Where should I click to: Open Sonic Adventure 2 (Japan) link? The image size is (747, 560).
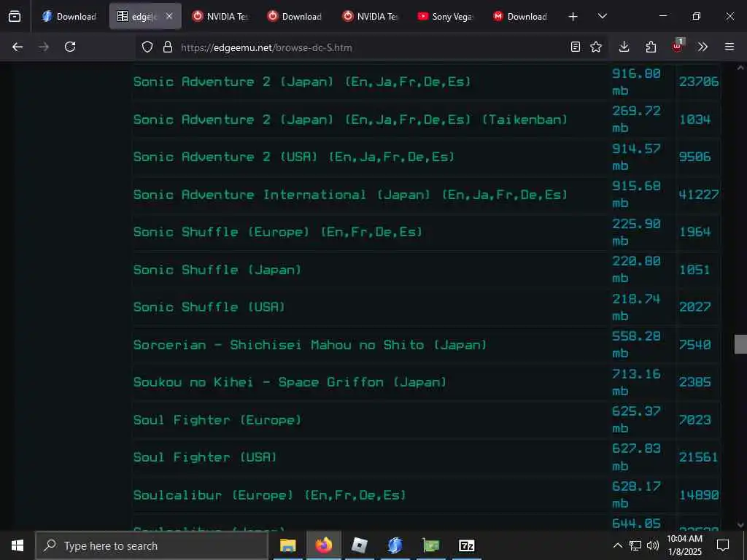[x=302, y=82]
